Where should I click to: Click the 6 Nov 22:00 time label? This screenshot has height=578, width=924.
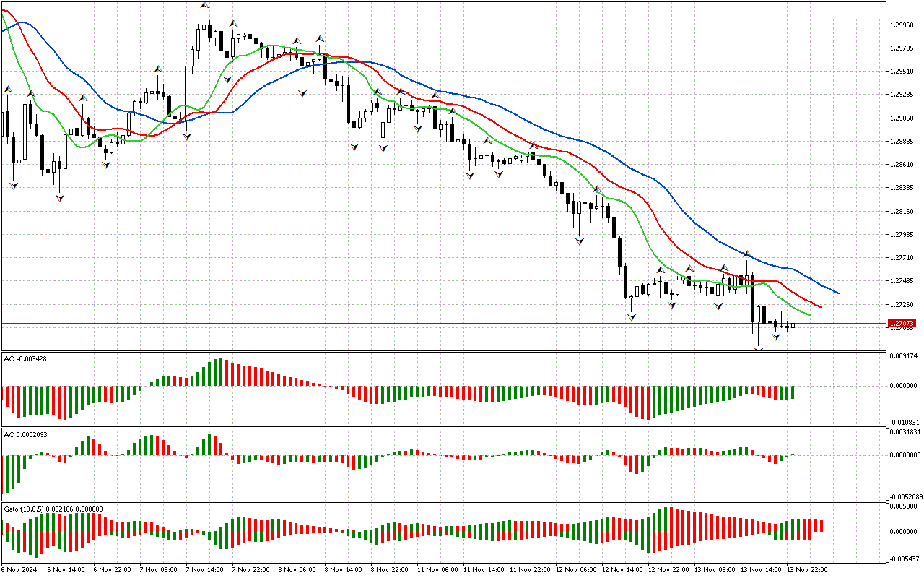pyautogui.click(x=111, y=570)
